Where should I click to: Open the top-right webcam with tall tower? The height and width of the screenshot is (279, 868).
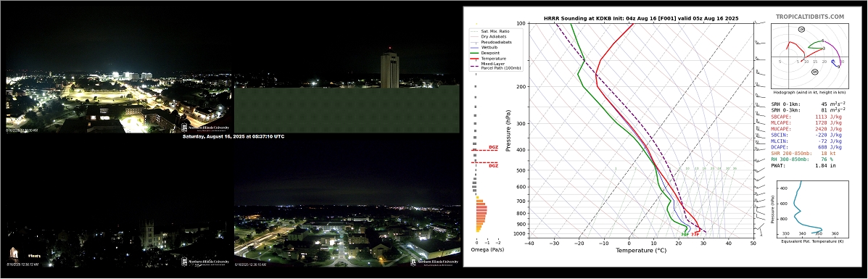click(x=347, y=69)
